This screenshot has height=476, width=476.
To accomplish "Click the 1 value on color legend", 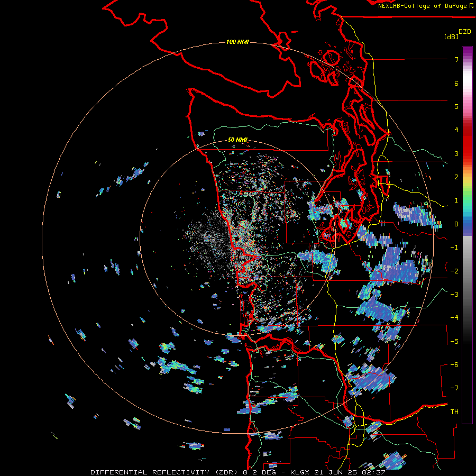I will pyautogui.click(x=456, y=200).
